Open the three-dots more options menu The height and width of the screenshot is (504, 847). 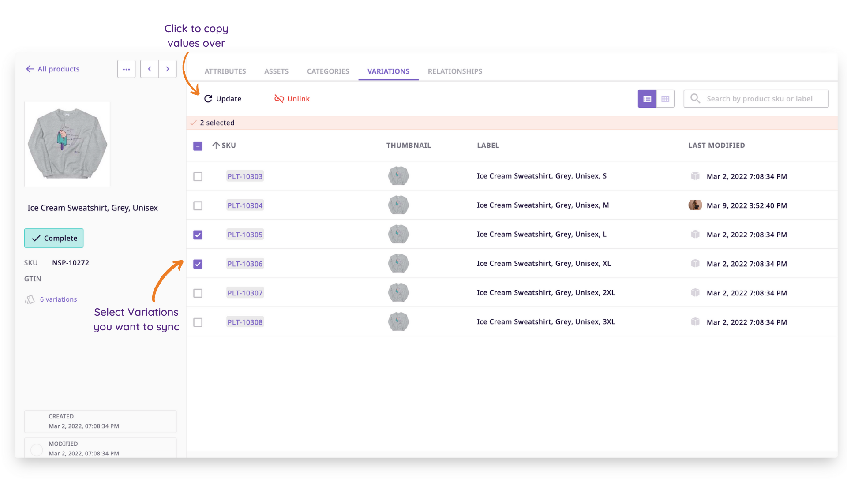(126, 69)
